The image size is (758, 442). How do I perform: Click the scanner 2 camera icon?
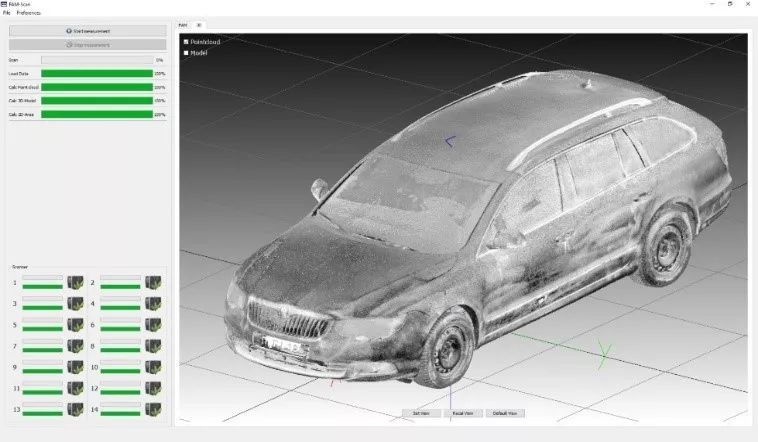click(x=153, y=282)
